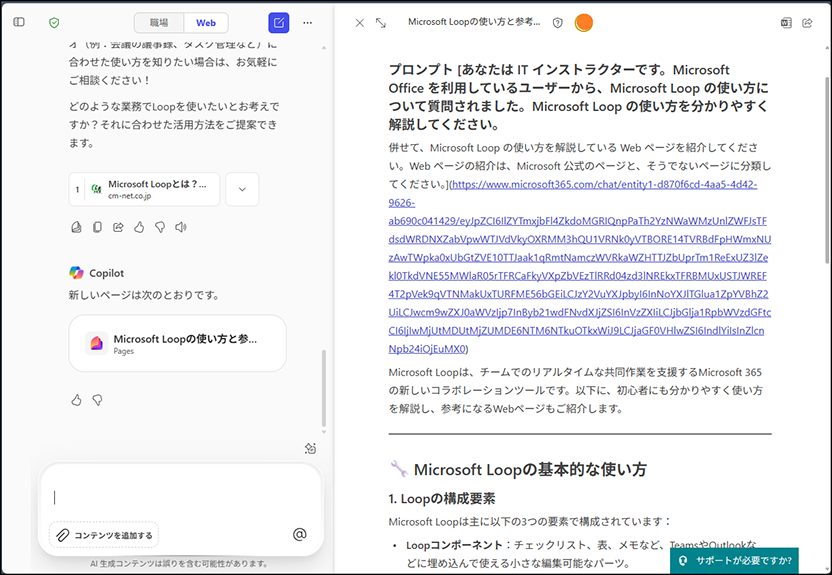Like the first response thumbs up

coord(139,227)
